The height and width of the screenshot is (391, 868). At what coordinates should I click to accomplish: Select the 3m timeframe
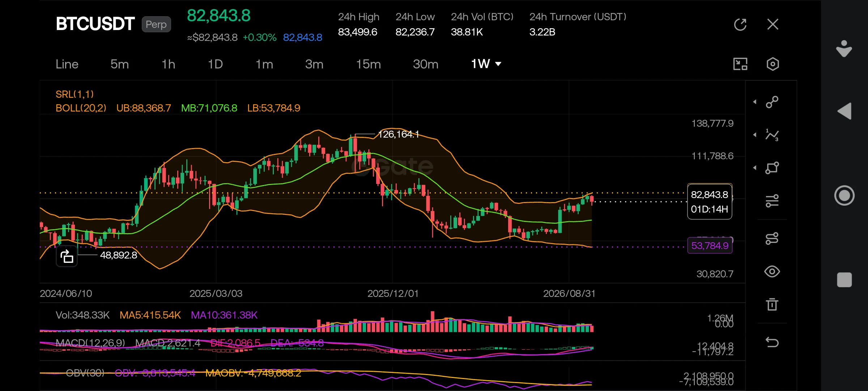[314, 64]
